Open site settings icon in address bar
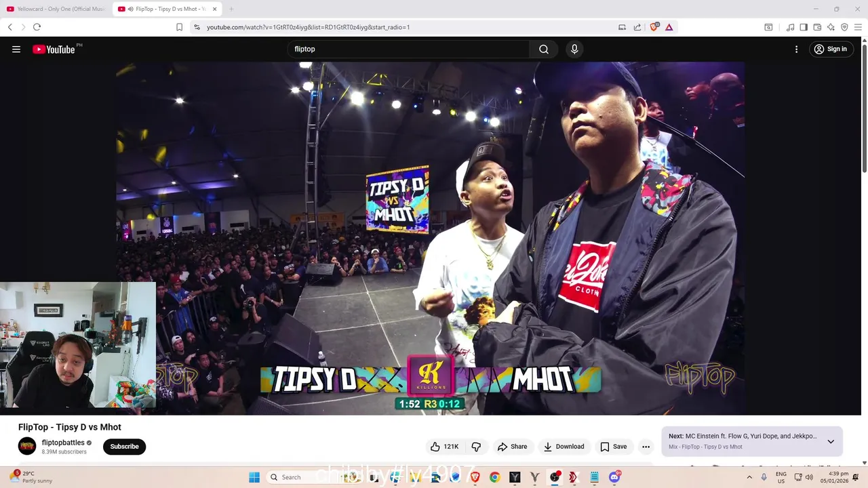Image resolution: width=868 pixels, height=488 pixels. pos(197,27)
